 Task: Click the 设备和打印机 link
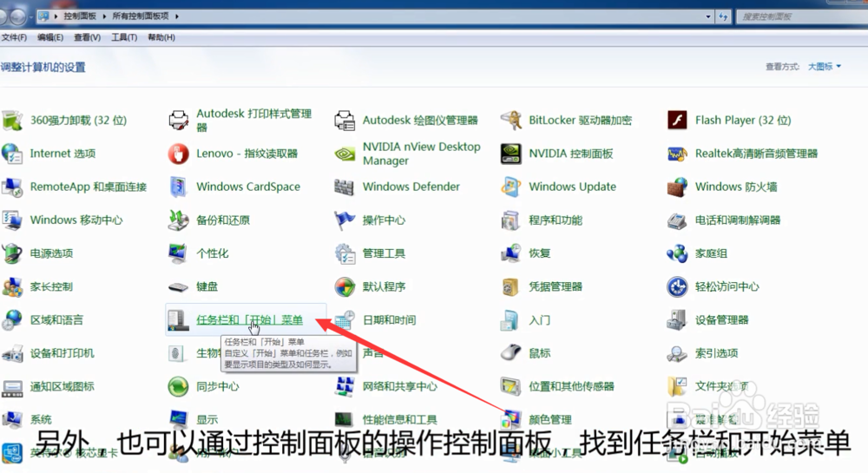[x=62, y=353]
